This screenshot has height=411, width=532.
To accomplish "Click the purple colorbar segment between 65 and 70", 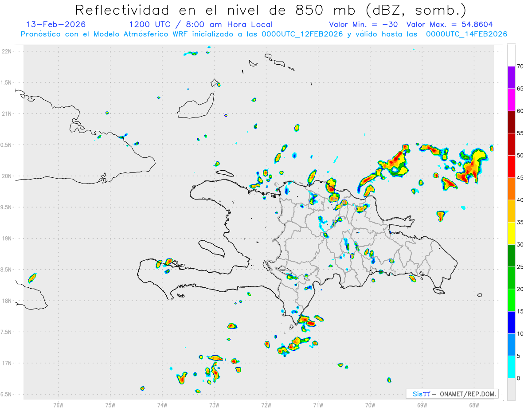I will [x=511, y=78].
